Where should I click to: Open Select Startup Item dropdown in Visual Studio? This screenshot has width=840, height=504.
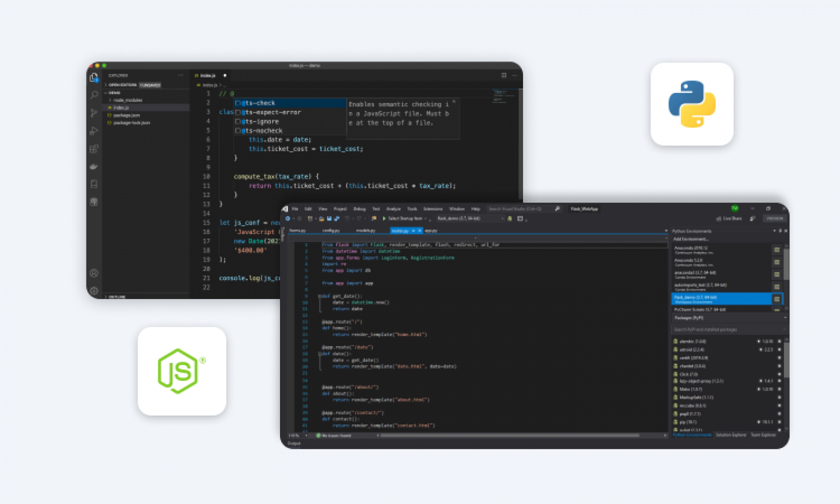click(x=407, y=218)
